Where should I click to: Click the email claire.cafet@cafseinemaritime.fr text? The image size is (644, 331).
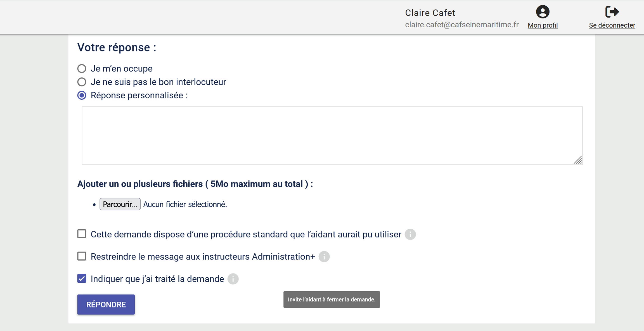462,25
